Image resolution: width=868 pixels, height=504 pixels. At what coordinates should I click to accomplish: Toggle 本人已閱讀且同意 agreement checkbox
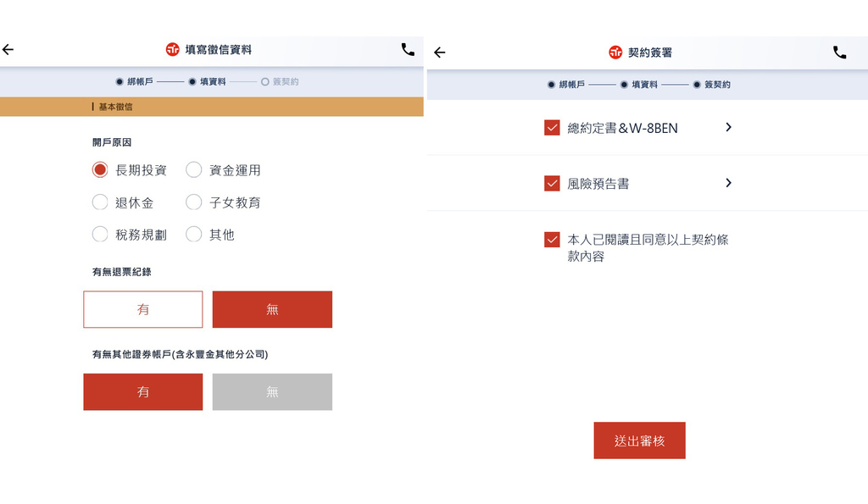point(552,240)
